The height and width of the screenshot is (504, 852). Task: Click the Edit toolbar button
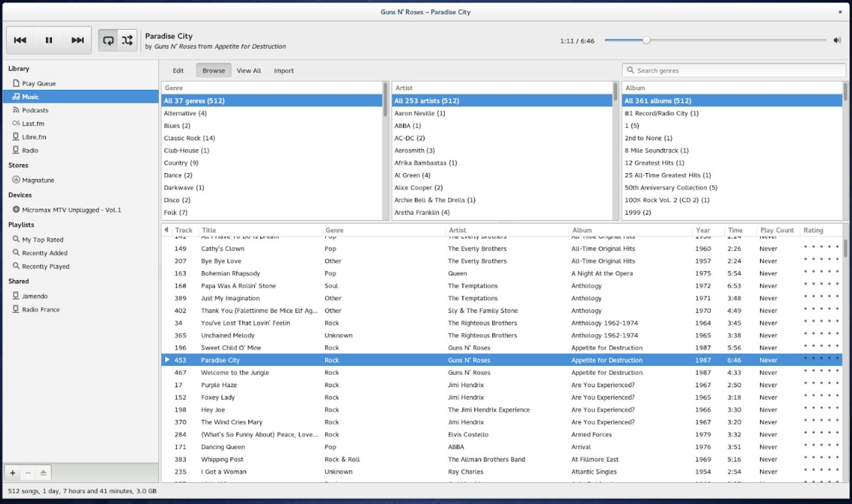click(178, 71)
